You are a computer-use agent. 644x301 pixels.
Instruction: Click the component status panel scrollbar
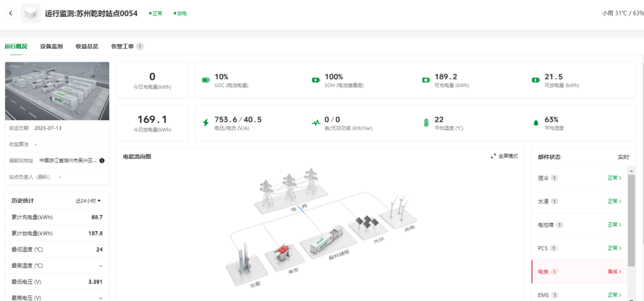[x=631, y=221]
